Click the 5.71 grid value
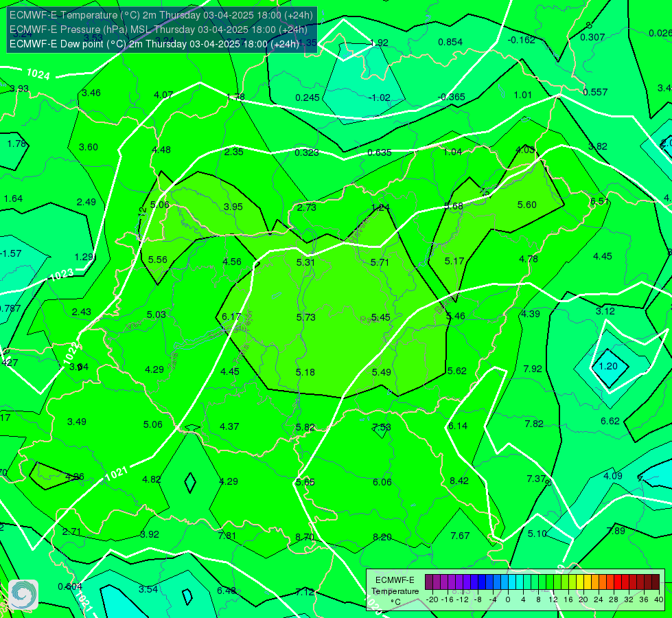 coord(380,262)
